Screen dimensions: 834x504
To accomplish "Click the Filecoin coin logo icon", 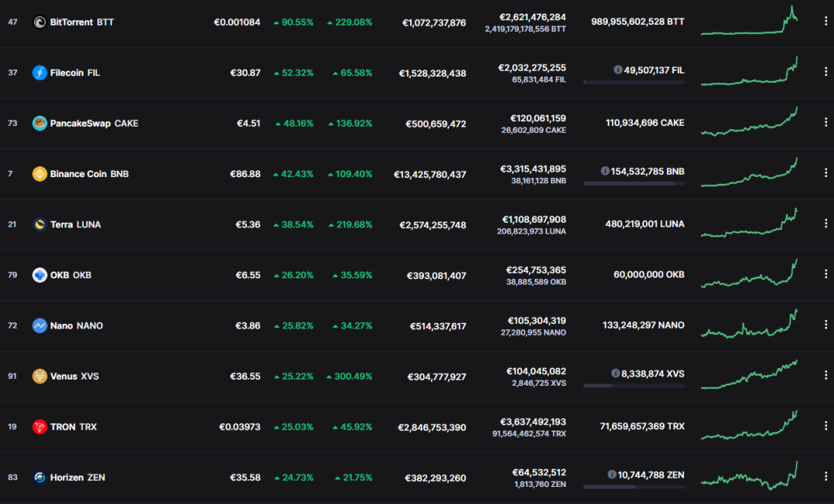I will [39, 73].
